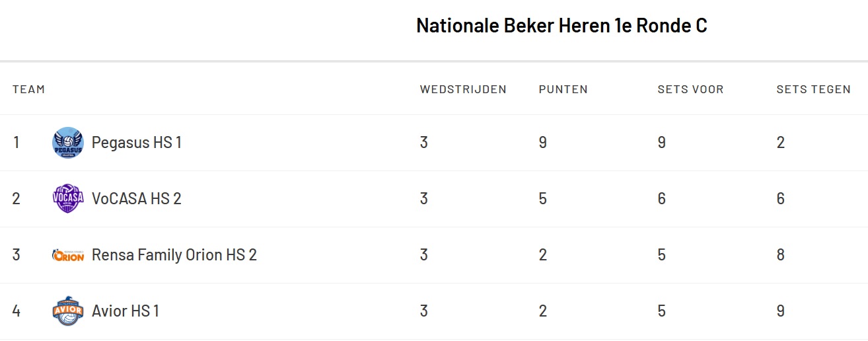Select Rensa Family Orion HS 2 name
Image resolution: width=868 pixels, height=341 pixels.
(174, 255)
